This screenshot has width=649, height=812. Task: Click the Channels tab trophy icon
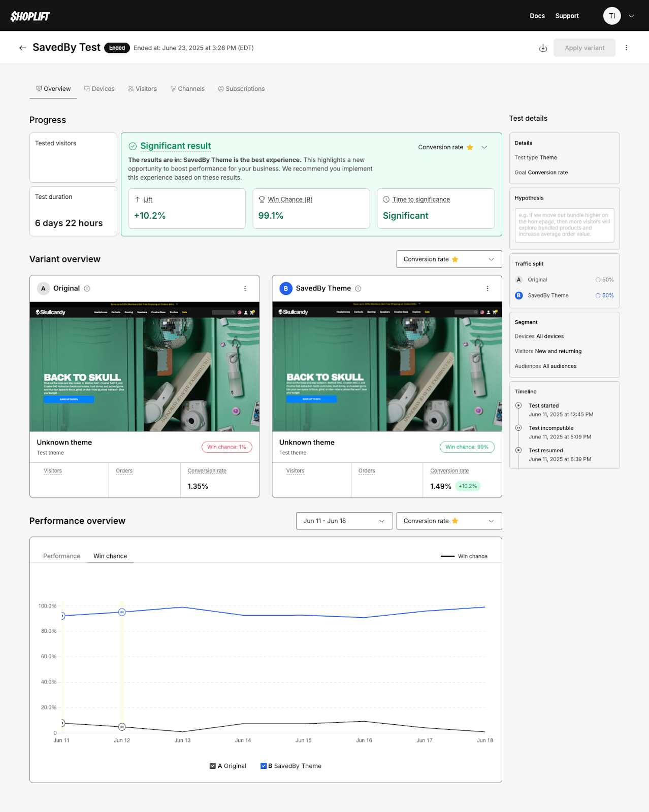pyautogui.click(x=173, y=89)
